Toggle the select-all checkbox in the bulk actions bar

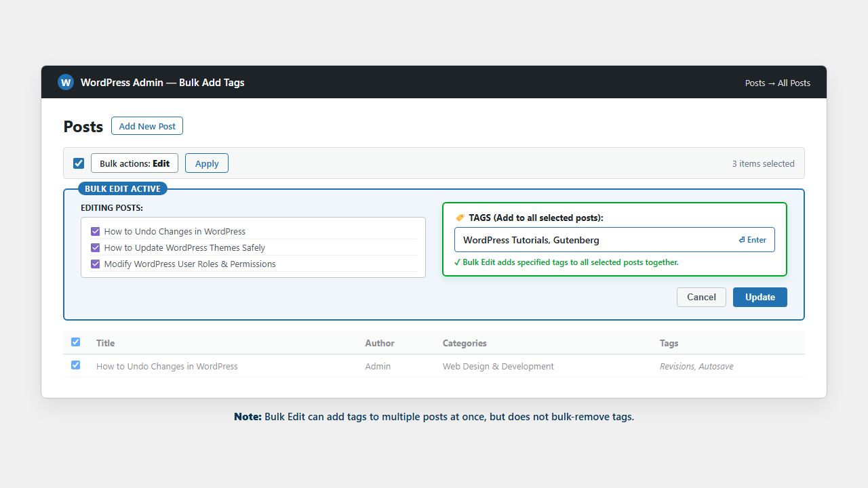[x=79, y=163]
